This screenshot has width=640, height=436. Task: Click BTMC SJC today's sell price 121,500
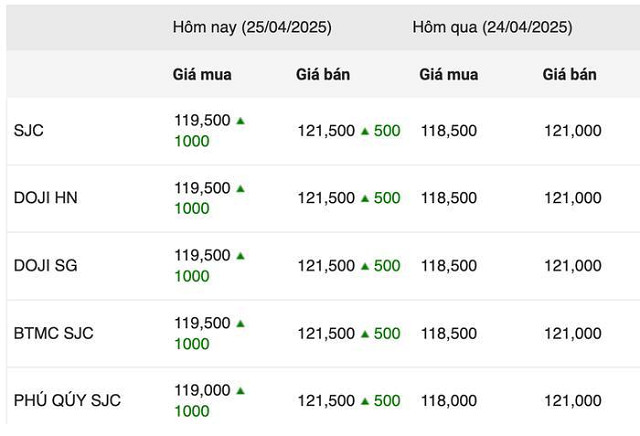[326, 334]
